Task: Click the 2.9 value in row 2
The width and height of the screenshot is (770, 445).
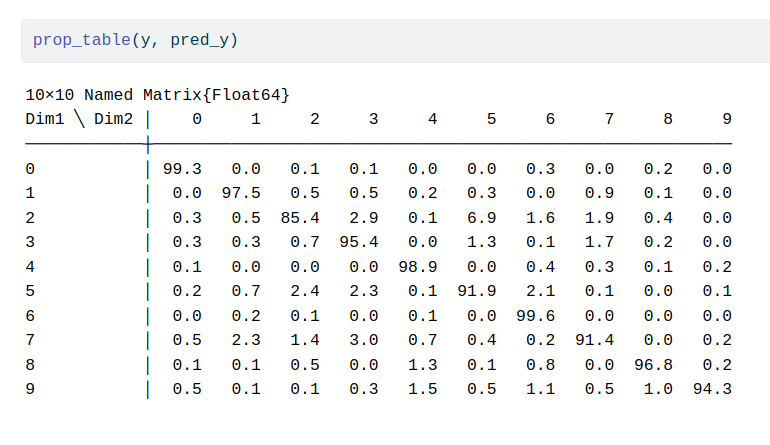Action: coord(364,218)
